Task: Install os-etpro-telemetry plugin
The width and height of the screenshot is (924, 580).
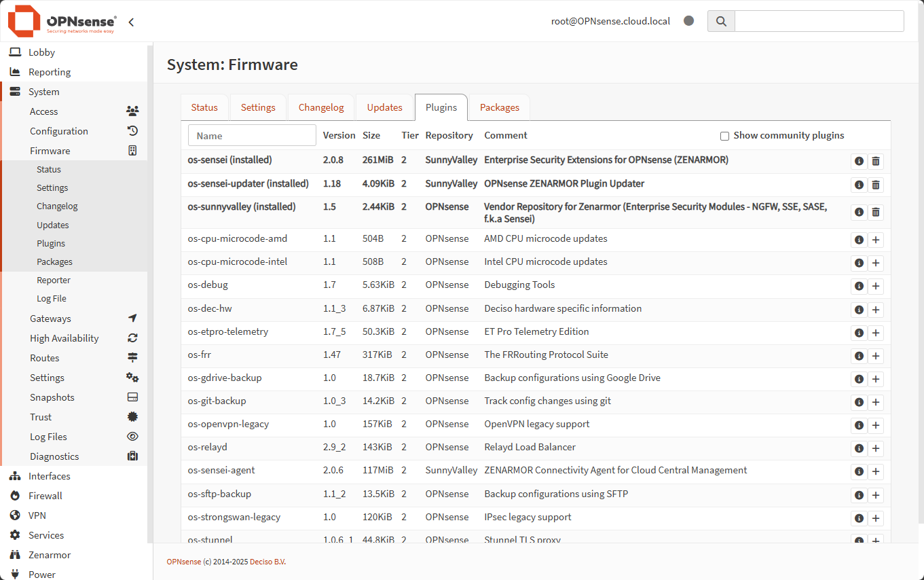Action: 876,333
